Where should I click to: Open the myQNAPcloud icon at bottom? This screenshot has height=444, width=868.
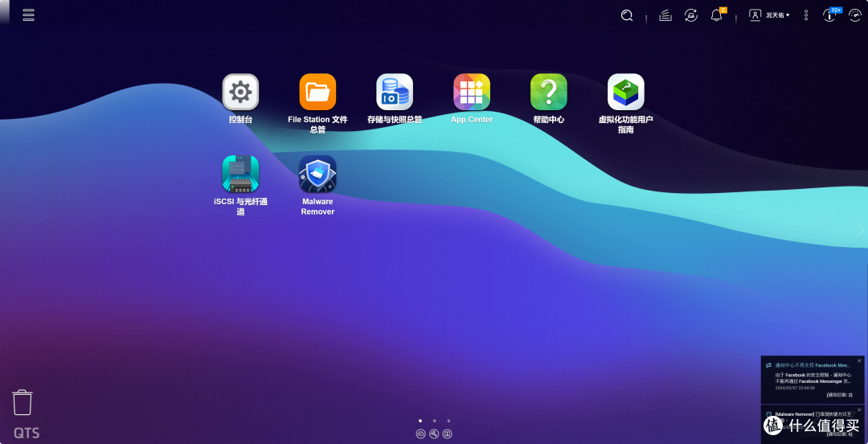420,434
